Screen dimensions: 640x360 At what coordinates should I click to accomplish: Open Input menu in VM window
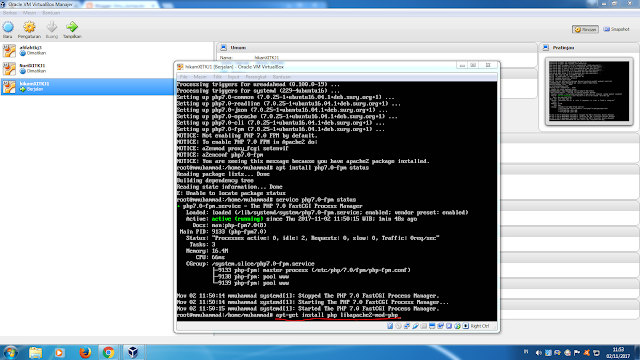click(x=233, y=77)
